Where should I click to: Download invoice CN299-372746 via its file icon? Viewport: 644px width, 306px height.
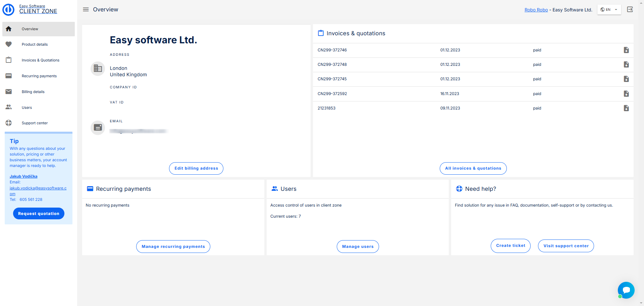tap(626, 50)
